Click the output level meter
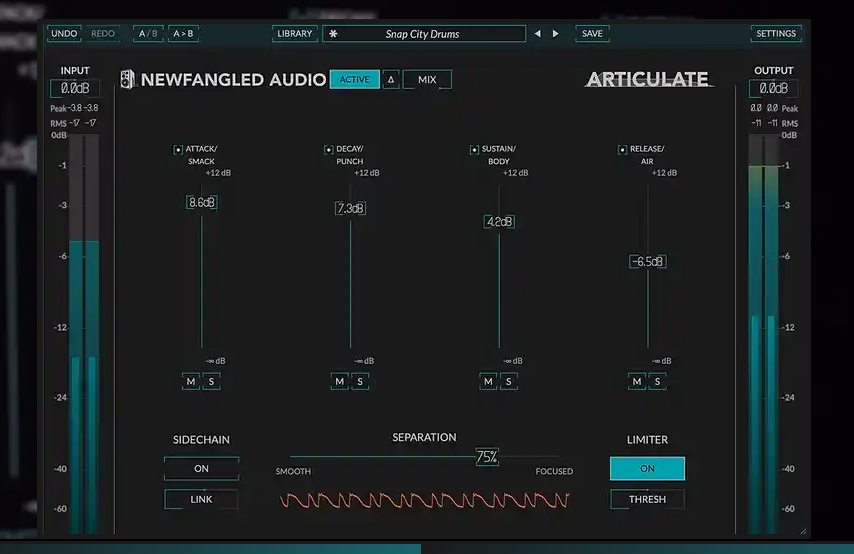This screenshot has width=854, height=554. click(x=764, y=333)
